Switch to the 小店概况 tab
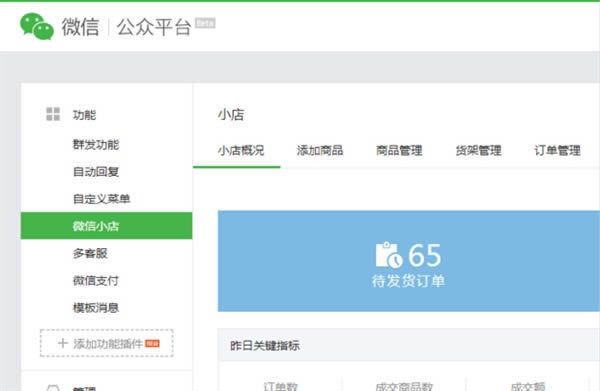Screen dimensions: 600x391 [x=241, y=150]
